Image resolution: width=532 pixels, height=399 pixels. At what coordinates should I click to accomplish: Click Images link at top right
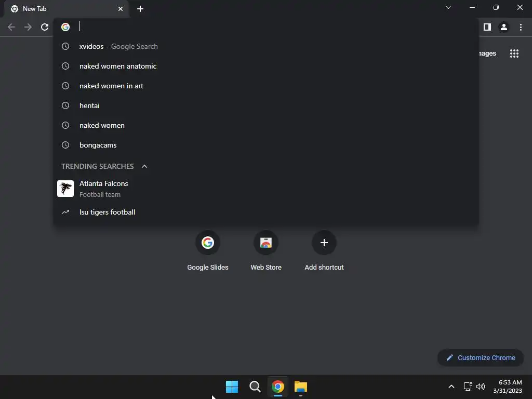pyautogui.click(x=487, y=54)
